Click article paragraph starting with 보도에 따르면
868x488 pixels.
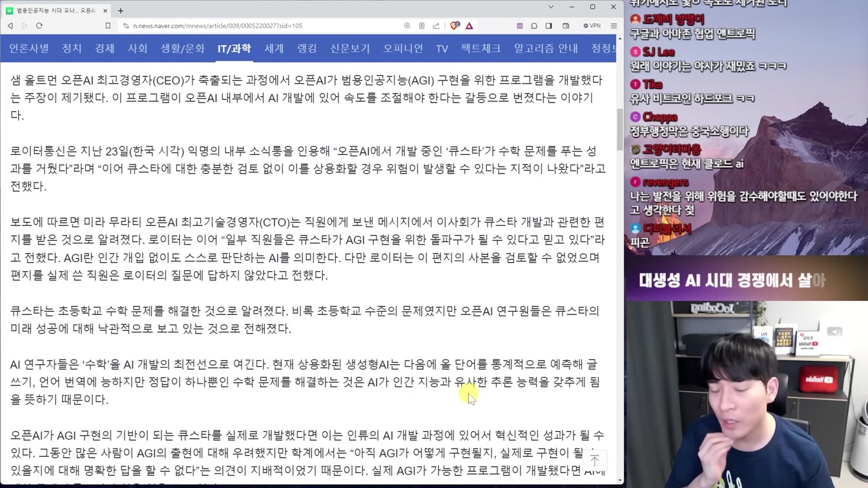pyautogui.click(x=308, y=249)
